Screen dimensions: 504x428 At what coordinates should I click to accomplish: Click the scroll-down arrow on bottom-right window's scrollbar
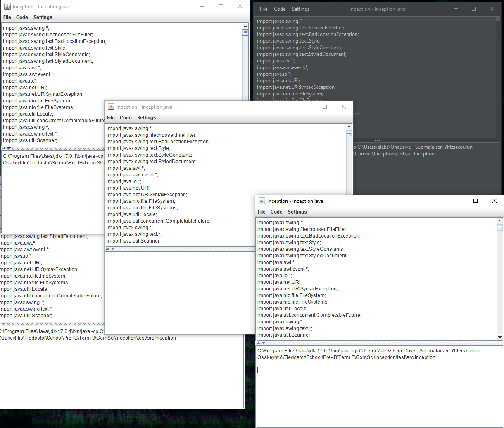[x=500, y=337]
